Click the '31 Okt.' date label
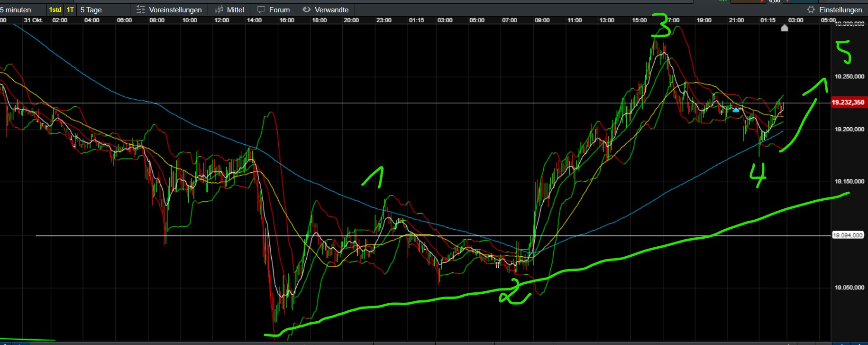This screenshot has height=345, width=868. pyautogui.click(x=33, y=20)
